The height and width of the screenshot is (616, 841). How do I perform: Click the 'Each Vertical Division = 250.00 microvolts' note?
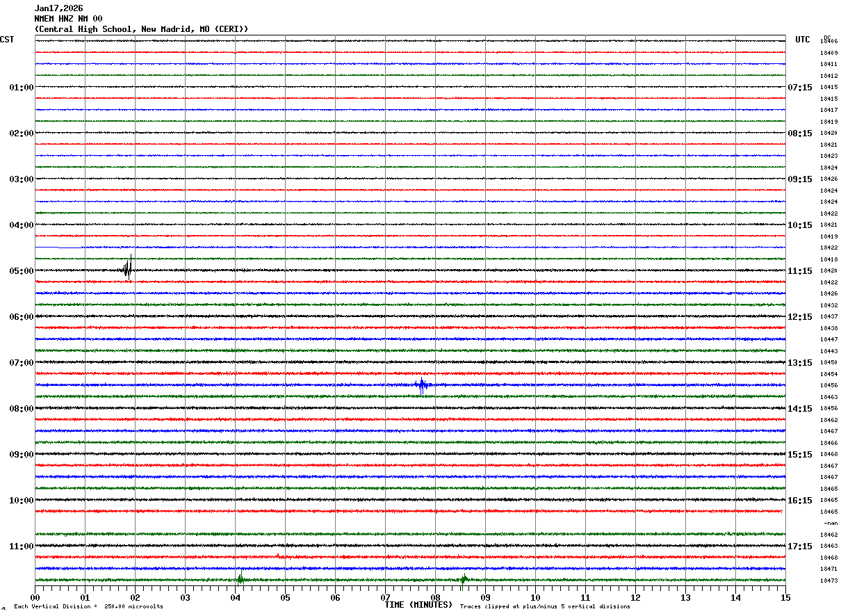[88, 607]
